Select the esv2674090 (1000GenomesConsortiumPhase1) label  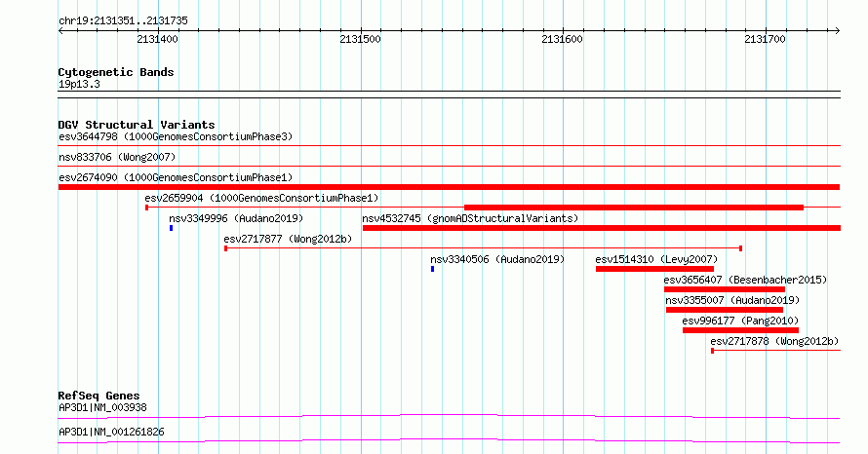pyautogui.click(x=176, y=177)
